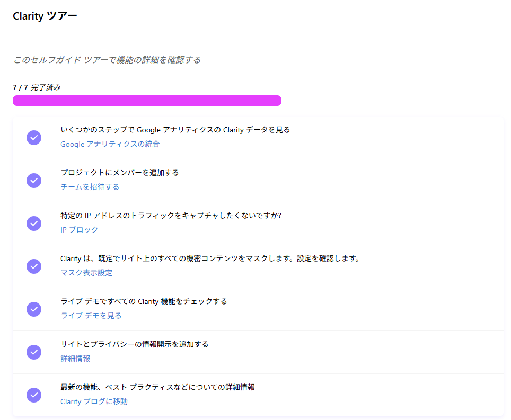Click the 7 / 7 完了済み status text
Screen dimensions: 511x420
[x=37, y=87]
